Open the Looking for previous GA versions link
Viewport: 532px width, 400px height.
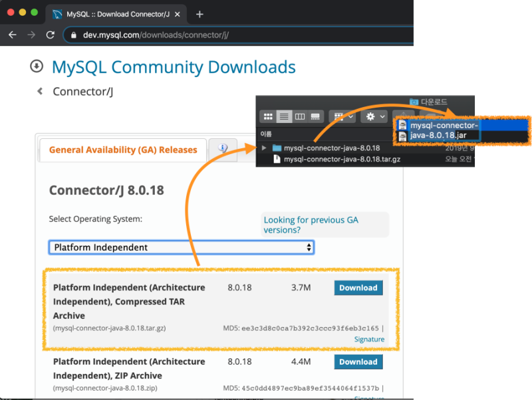point(310,225)
